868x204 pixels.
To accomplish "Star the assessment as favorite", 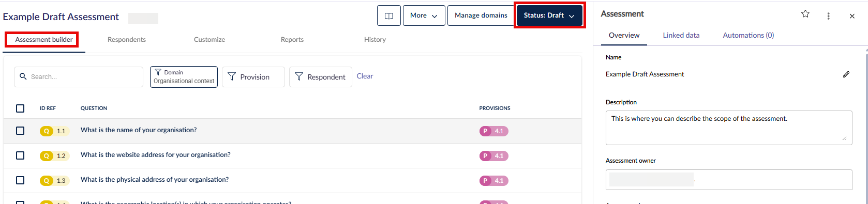I will [805, 14].
